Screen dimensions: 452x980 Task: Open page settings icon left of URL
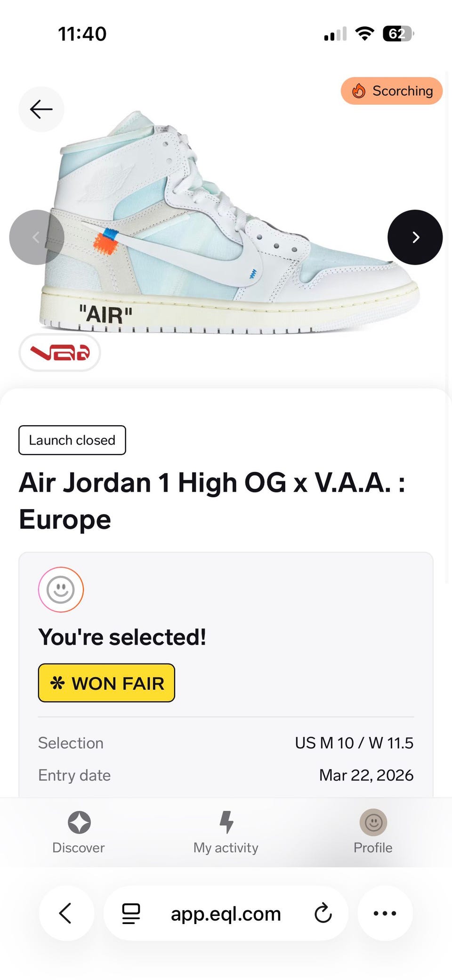(x=131, y=914)
